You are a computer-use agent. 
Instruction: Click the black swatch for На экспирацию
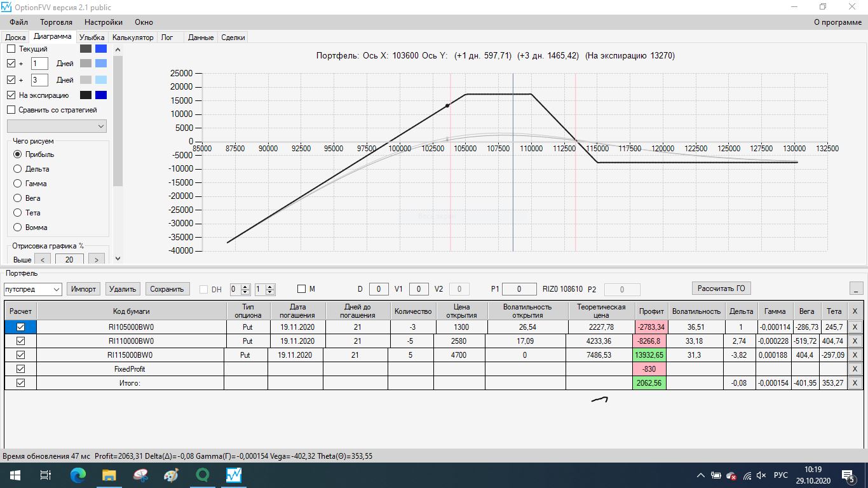(x=85, y=95)
